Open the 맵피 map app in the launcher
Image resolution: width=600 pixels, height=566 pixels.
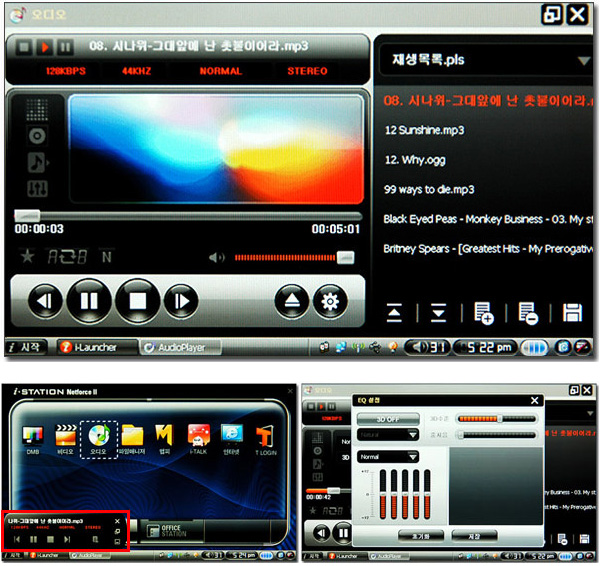click(x=165, y=439)
